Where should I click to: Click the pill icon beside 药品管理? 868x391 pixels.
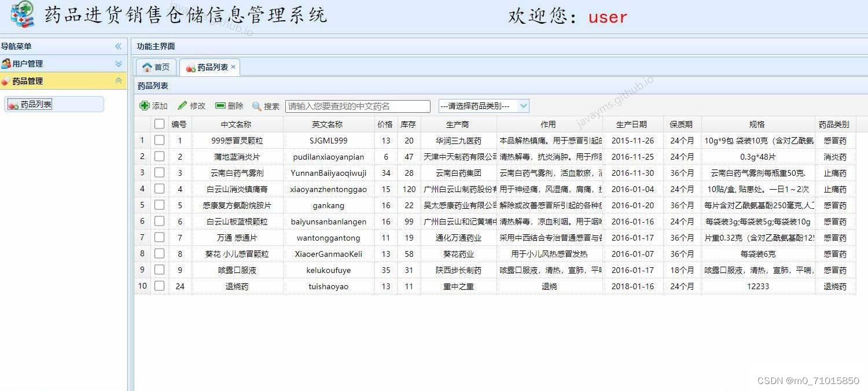tap(6, 81)
